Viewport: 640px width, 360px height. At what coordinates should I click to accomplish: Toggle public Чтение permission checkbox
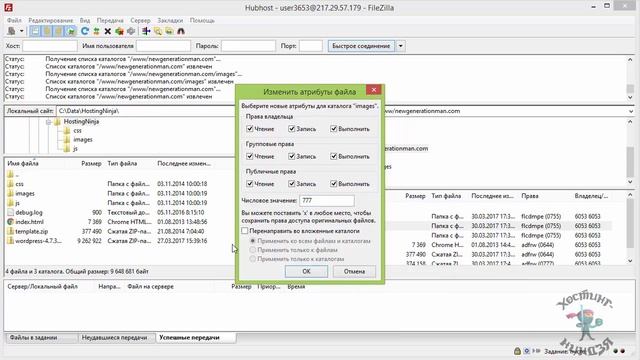pyautogui.click(x=250, y=184)
